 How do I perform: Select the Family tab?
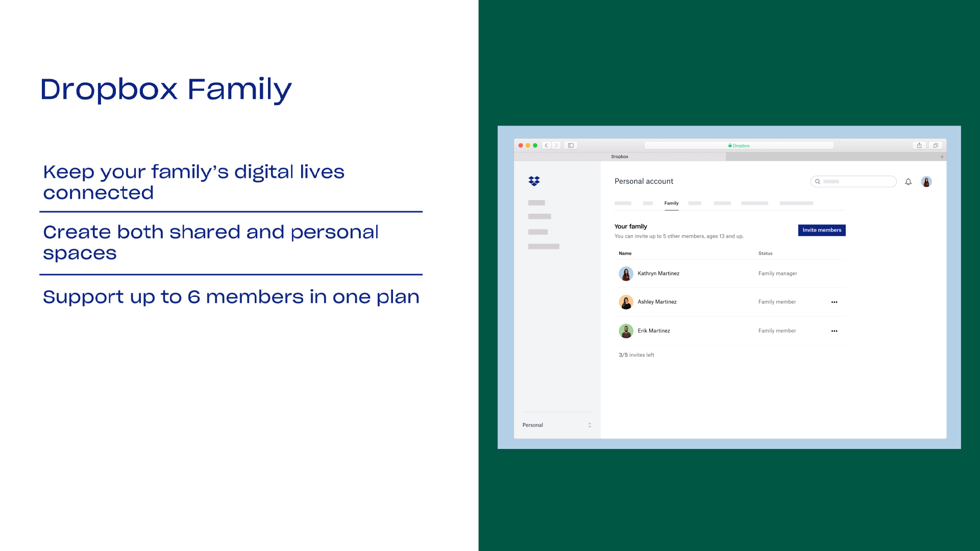pyautogui.click(x=671, y=203)
